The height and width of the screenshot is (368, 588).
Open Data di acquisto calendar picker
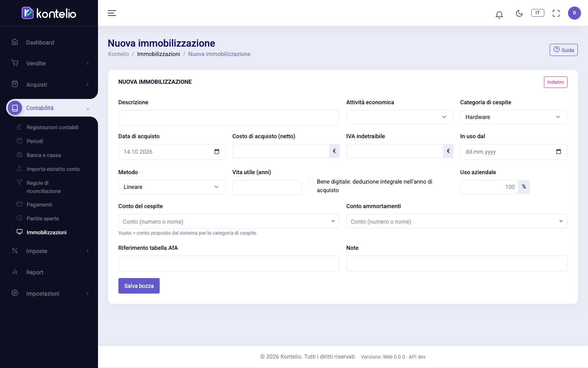pyautogui.click(x=217, y=152)
